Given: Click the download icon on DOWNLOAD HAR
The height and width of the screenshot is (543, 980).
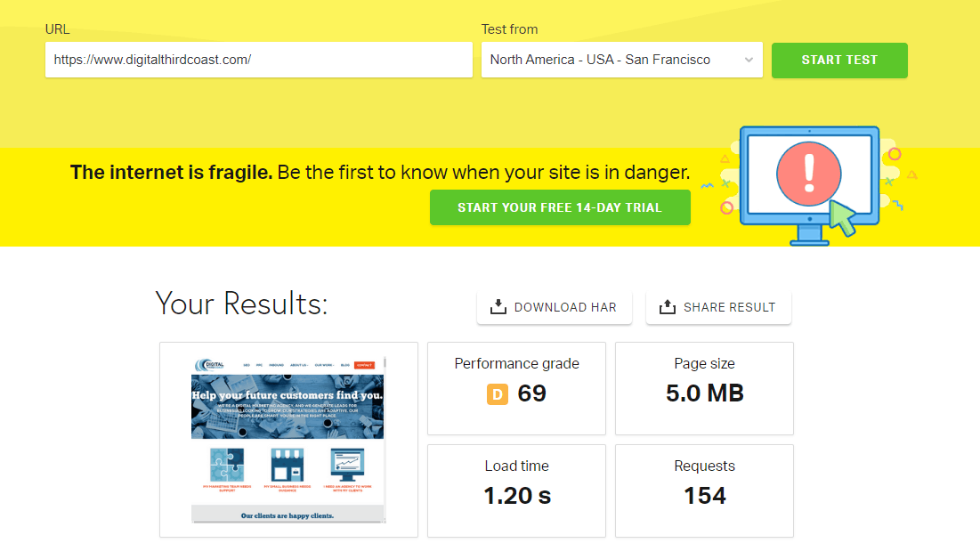Looking at the screenshot, I should coord(496,306).
